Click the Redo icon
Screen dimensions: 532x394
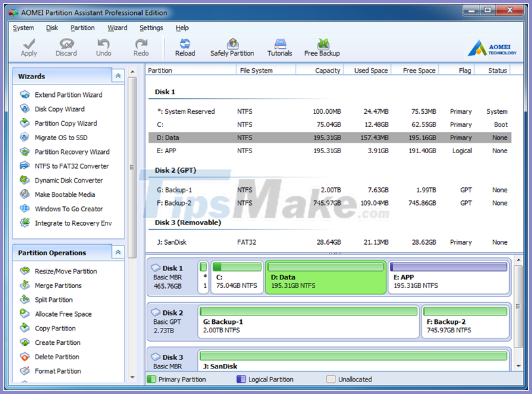tap(140, 46)
